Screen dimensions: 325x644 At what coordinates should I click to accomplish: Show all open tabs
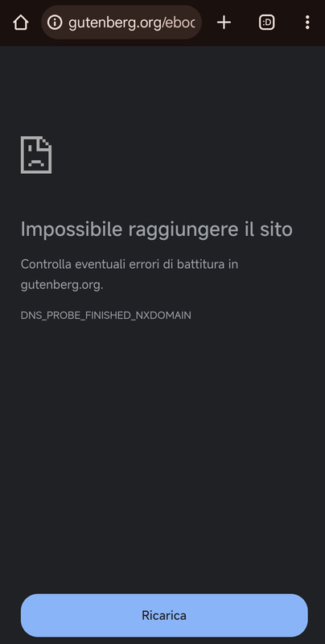[267, 23]
